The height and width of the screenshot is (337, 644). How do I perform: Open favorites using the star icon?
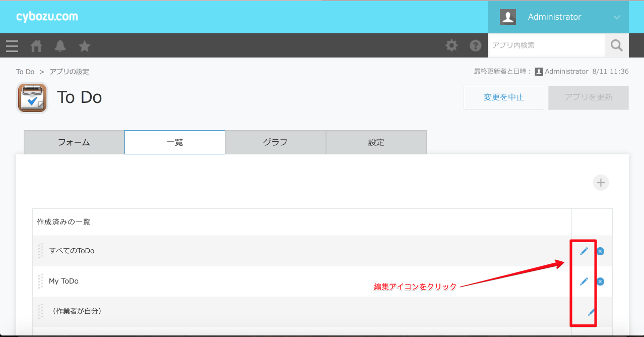[84, 45]
